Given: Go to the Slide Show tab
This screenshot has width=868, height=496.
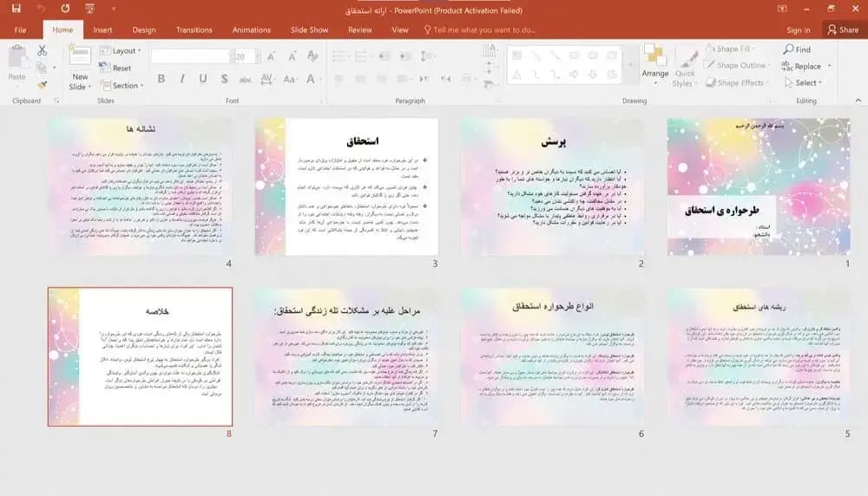Looking at the screenshot, I should click(310, 29).
